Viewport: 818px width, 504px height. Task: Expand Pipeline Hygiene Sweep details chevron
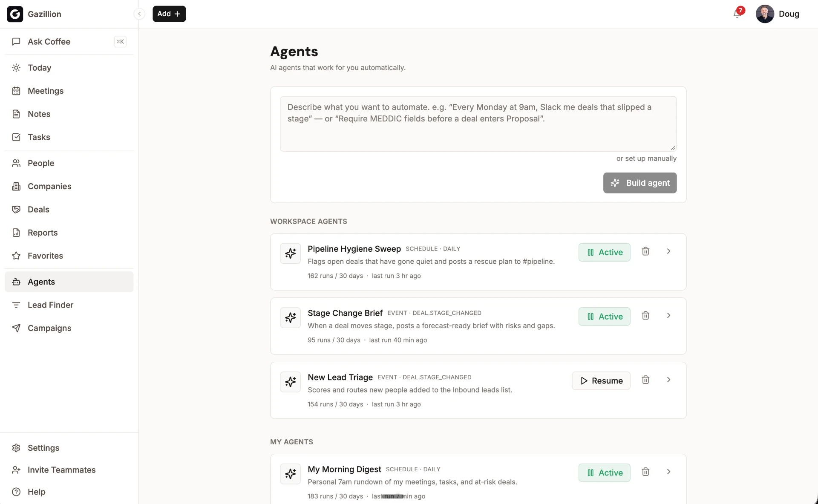point(668,251)
